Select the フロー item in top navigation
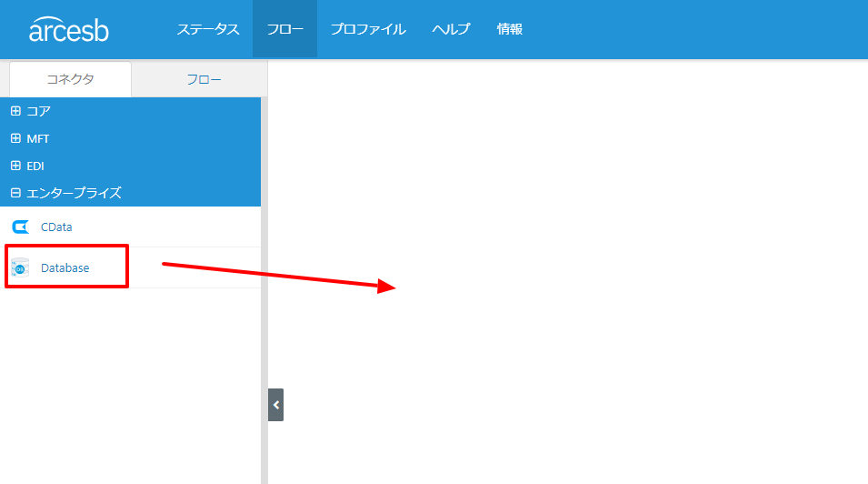This screenshot has height=484, width=868. coord(285,29)
